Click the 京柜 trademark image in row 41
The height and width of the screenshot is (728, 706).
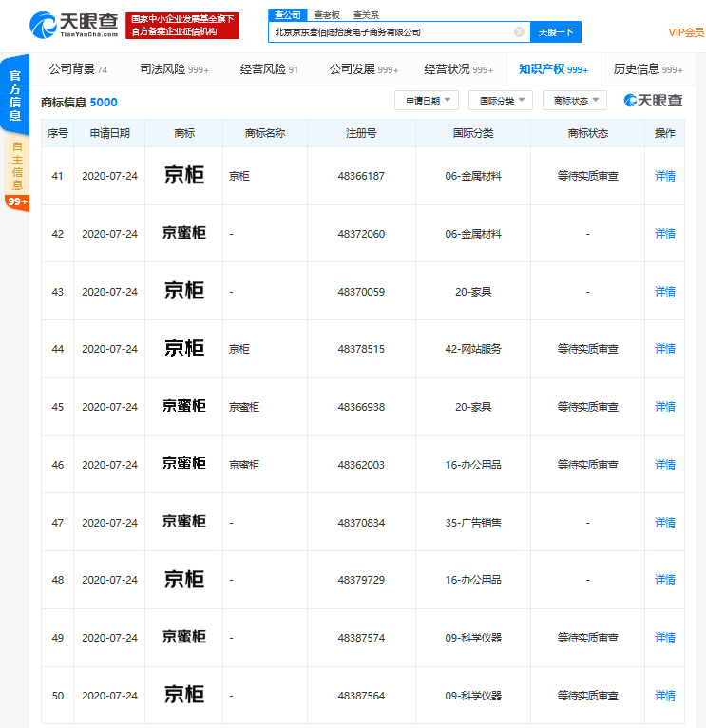tap(184, 176)
